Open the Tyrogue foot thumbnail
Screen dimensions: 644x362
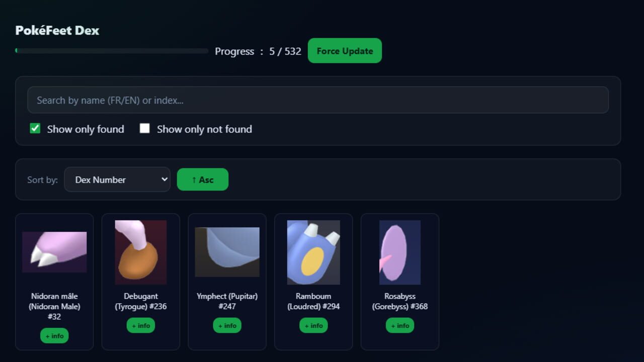coord(141,252)
